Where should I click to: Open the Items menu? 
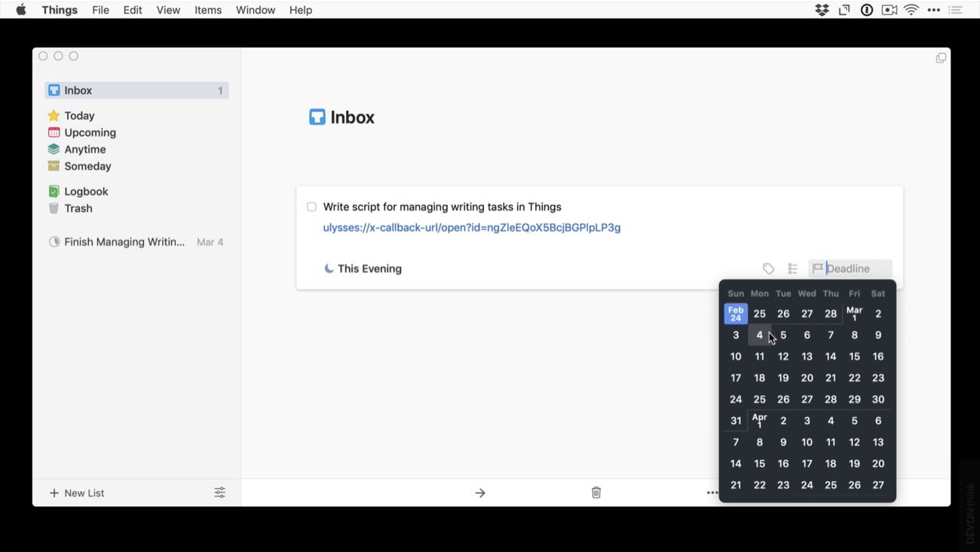point(208,10)
